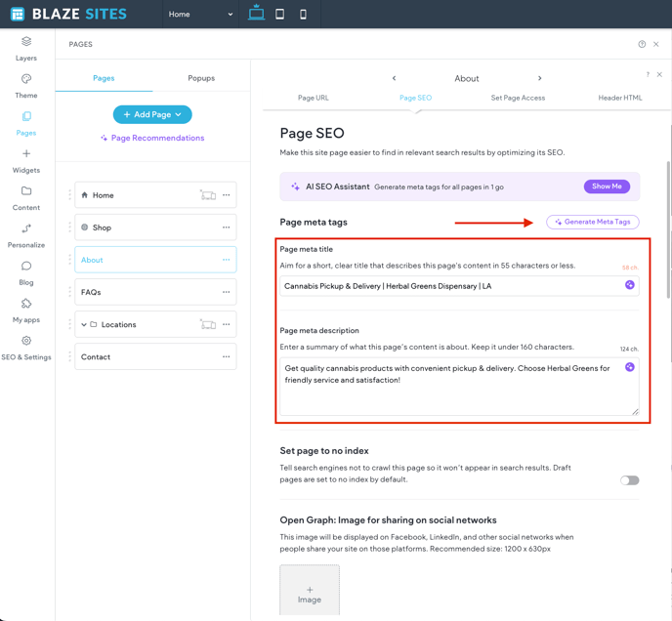Switch to mobile device preview
This screenshot has height=621, width=672.
click(x=303, y=15)
